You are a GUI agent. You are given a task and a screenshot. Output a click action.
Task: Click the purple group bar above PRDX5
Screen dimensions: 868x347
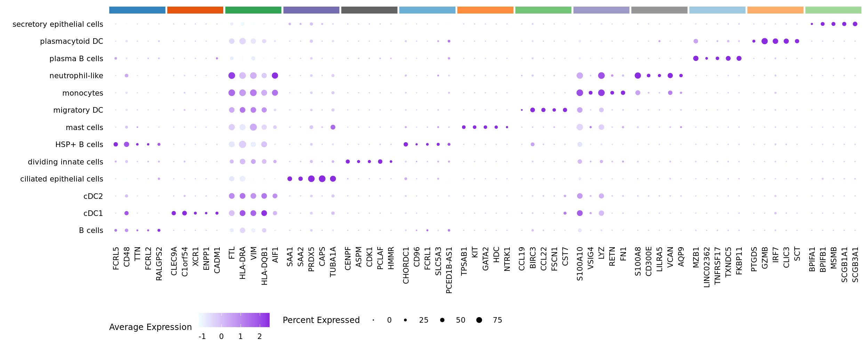[x=311, y=10]
